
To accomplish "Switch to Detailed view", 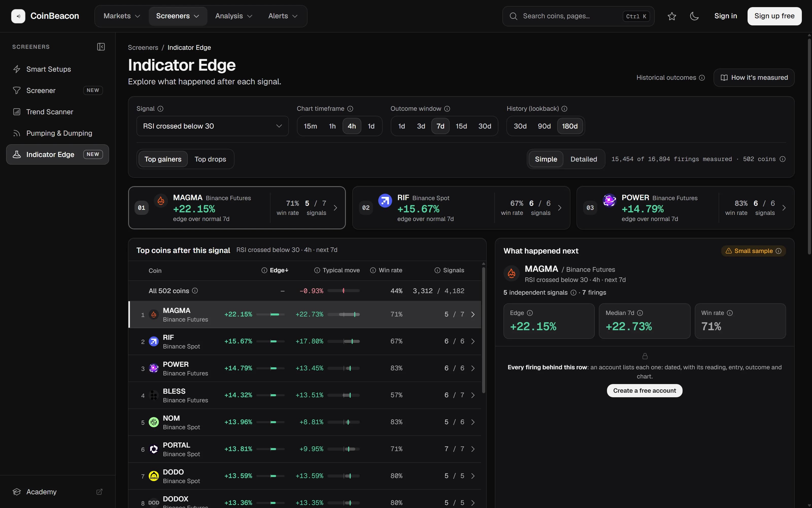I will click(x=584, y=159).
